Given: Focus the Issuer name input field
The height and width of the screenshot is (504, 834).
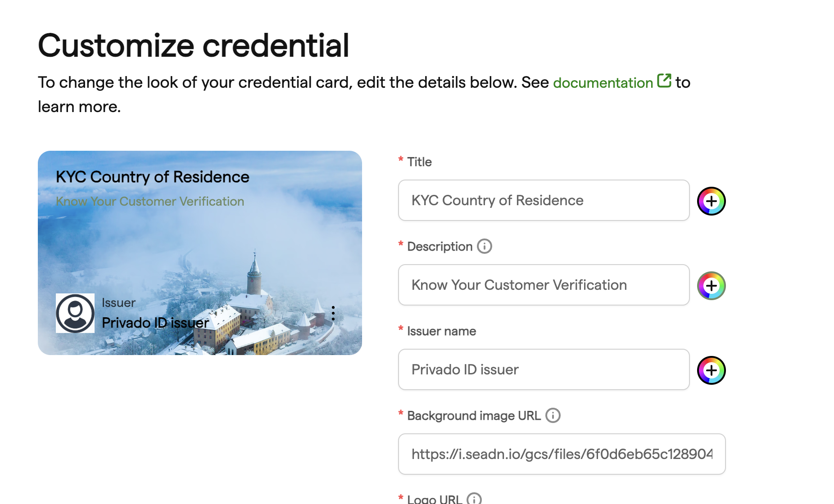Looking at the screenshot, I should (544, 369).
